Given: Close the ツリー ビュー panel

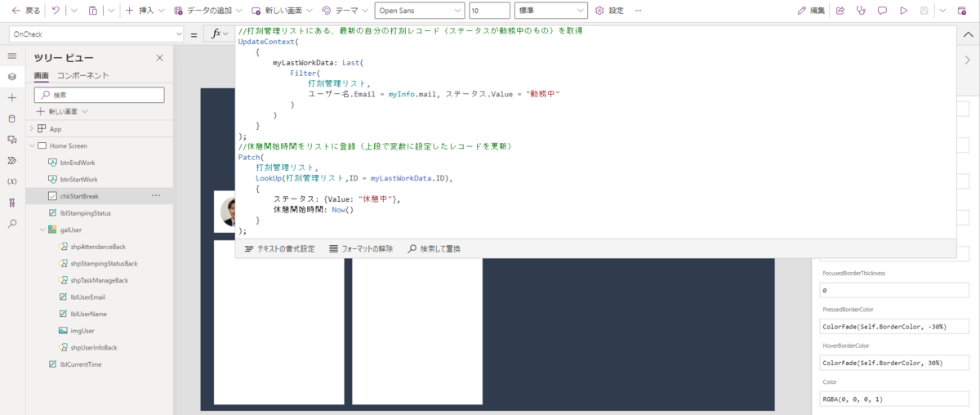Looking at the screenshot, I should pyautogui.click(x=159, y=58).
